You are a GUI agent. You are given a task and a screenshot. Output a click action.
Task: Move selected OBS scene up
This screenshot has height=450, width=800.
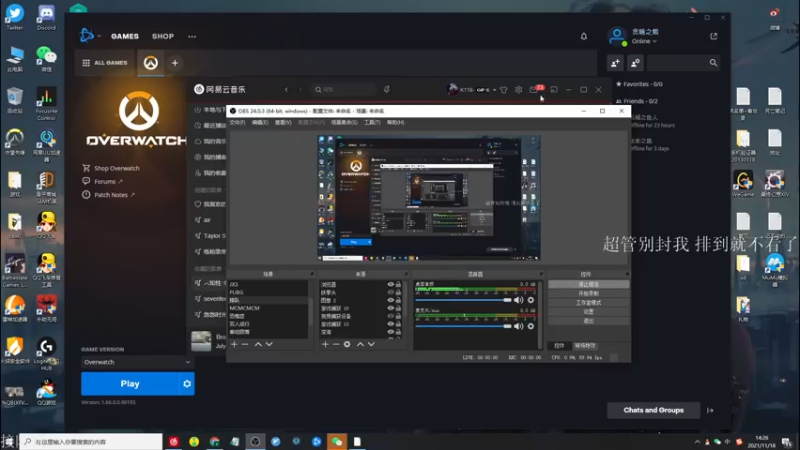(258, 344)
